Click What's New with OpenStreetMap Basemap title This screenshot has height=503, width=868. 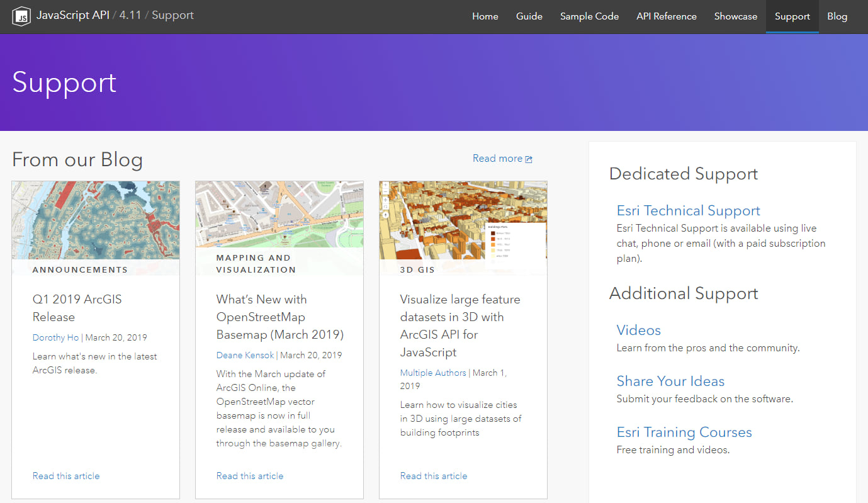point(280,317)
